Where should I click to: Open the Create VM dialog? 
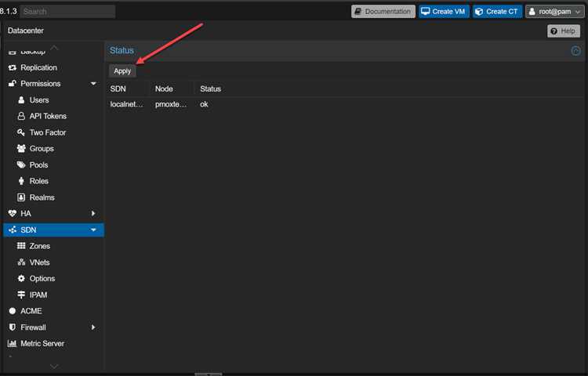(444, 12)
